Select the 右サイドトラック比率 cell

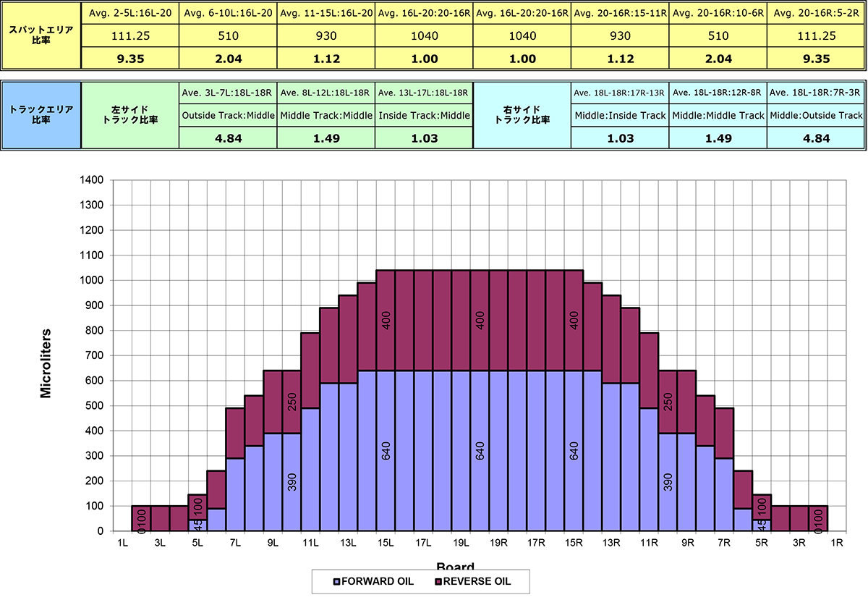tap(522, 115)
